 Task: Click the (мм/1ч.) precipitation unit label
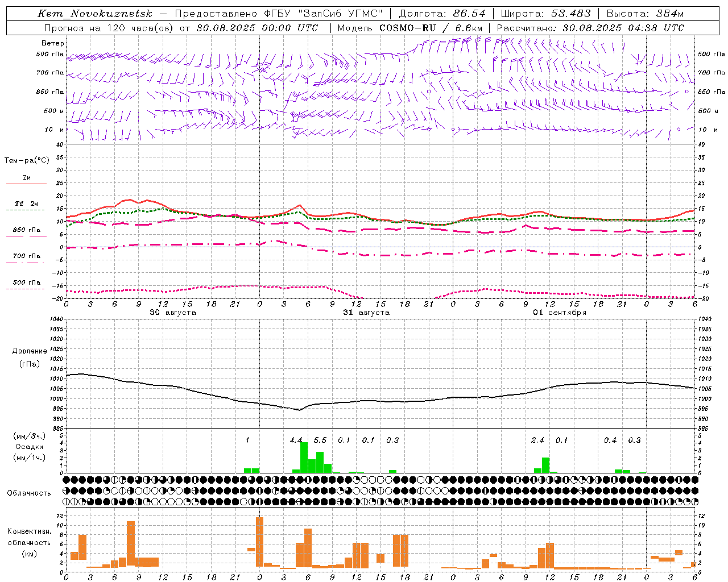point(30,457)
